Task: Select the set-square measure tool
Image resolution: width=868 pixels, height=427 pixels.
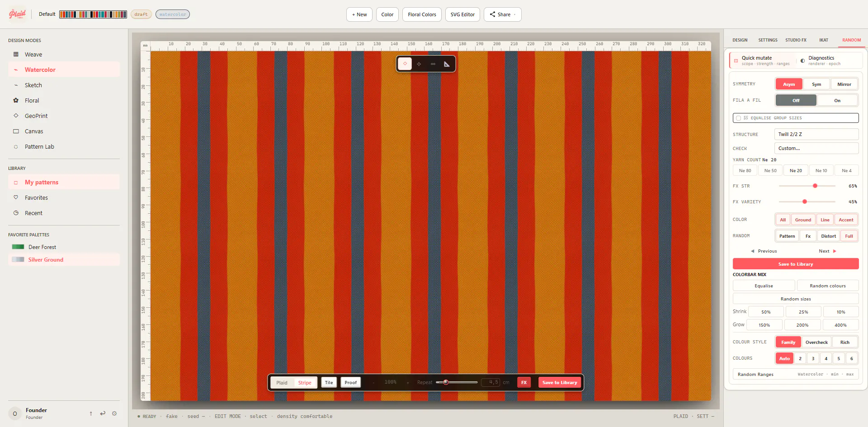Action: point(447,64)
